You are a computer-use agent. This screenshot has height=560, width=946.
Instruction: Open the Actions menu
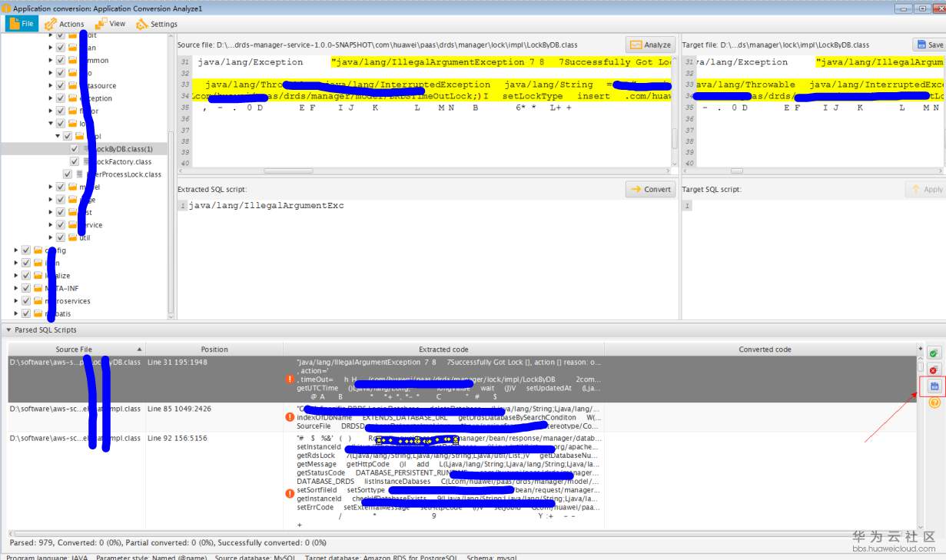65,24
